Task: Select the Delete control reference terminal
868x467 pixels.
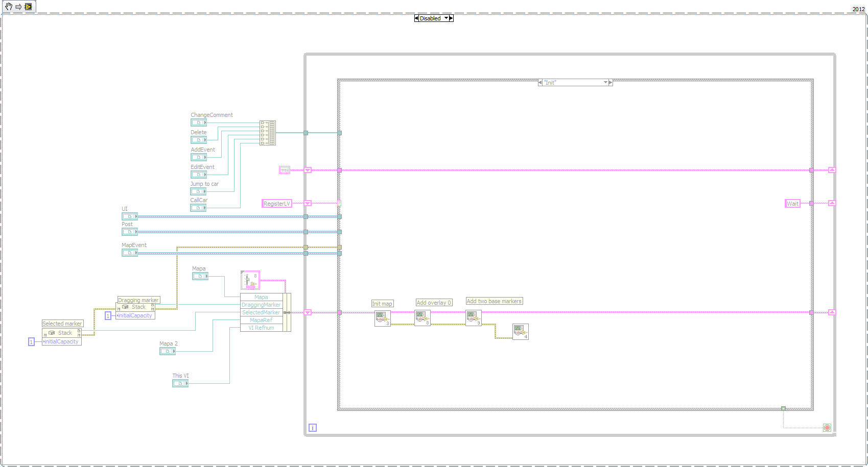Action: pos(199,140)
